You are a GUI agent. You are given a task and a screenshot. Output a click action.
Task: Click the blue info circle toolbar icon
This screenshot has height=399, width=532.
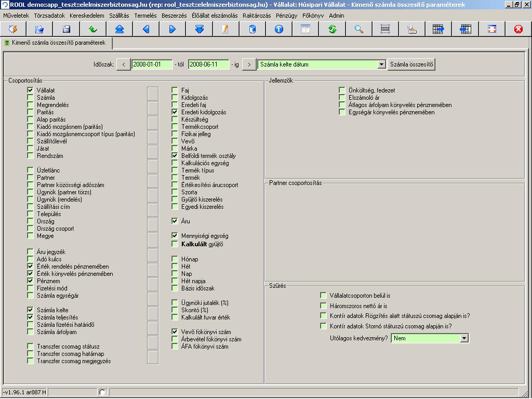(279, 29)
